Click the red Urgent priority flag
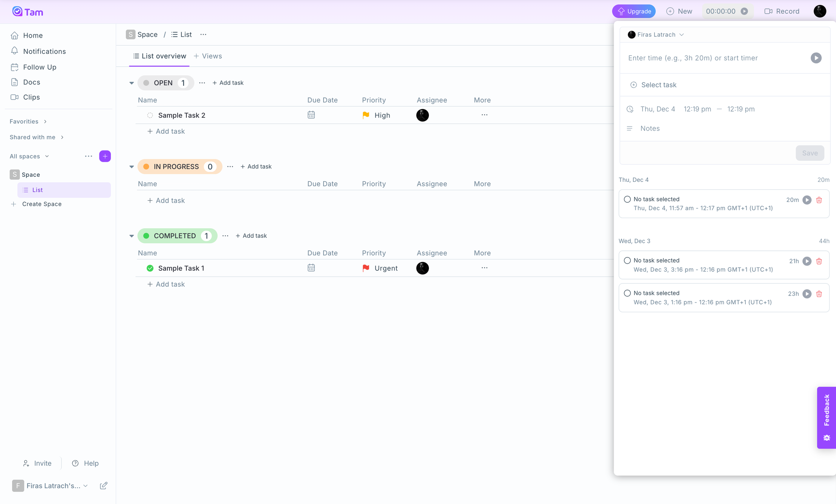This screenshot has height=504, width=836. pos(366,268)
